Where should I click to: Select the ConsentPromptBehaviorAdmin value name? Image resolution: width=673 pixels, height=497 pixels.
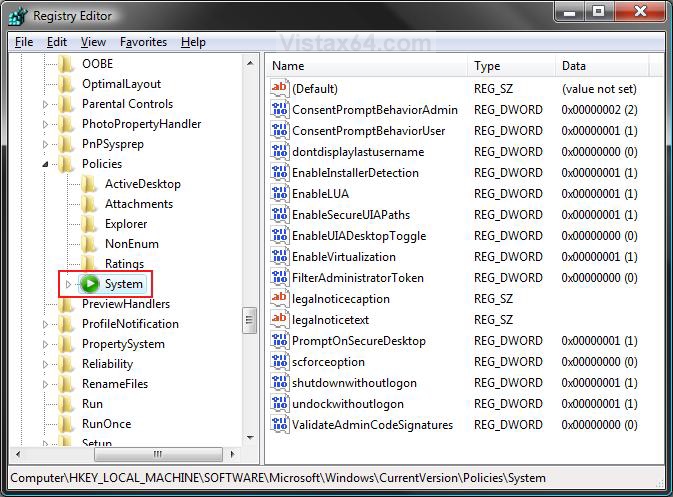pos(375,110)
